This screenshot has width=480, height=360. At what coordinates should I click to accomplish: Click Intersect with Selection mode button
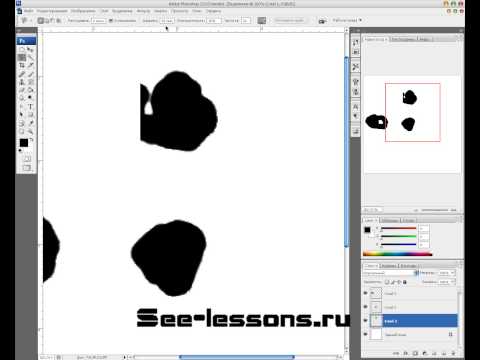(x=59, y=21)
